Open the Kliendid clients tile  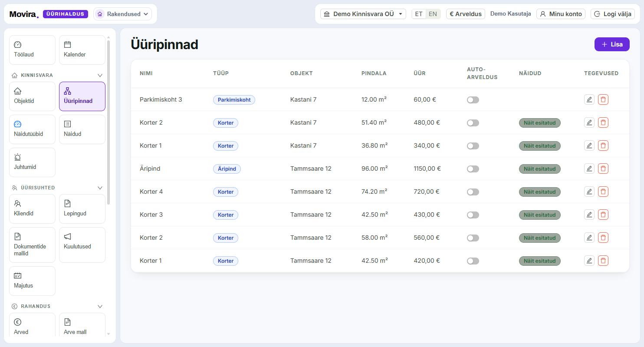point(32,209)
